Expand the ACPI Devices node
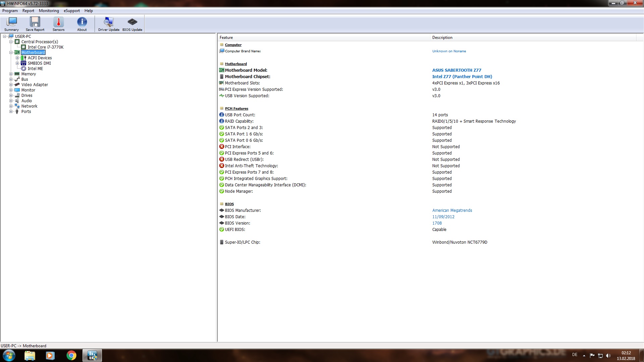 (17, 58)
